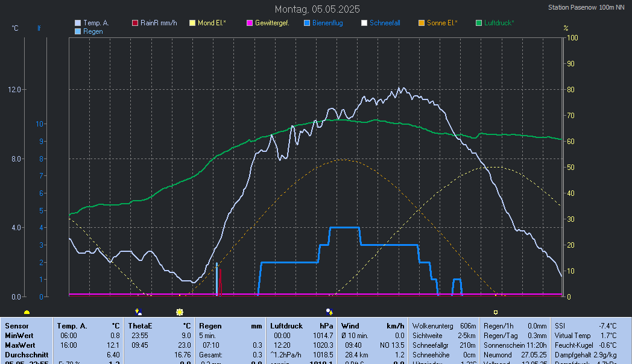Click the Luftdruck table column header
Image resolution: width=632 pixels, height=364 pixels.
tap(286, 326)
